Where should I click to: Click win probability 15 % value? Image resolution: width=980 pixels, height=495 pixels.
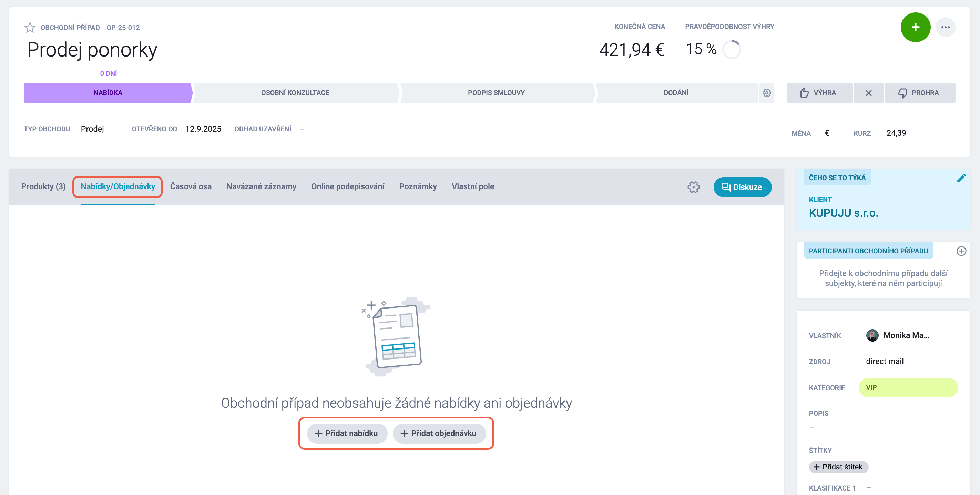pyautogui.click(x=701, y=49)
